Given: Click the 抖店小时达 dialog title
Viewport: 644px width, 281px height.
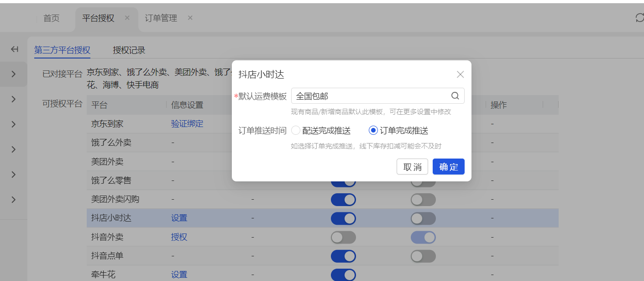Looking at the screenshot, I should (x=262, y=75).
